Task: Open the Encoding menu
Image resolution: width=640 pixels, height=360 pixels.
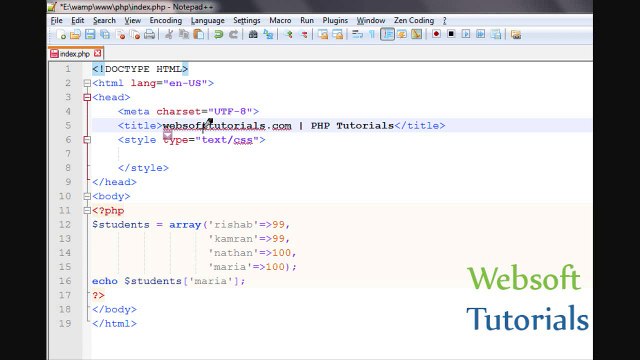Action: 165,20
